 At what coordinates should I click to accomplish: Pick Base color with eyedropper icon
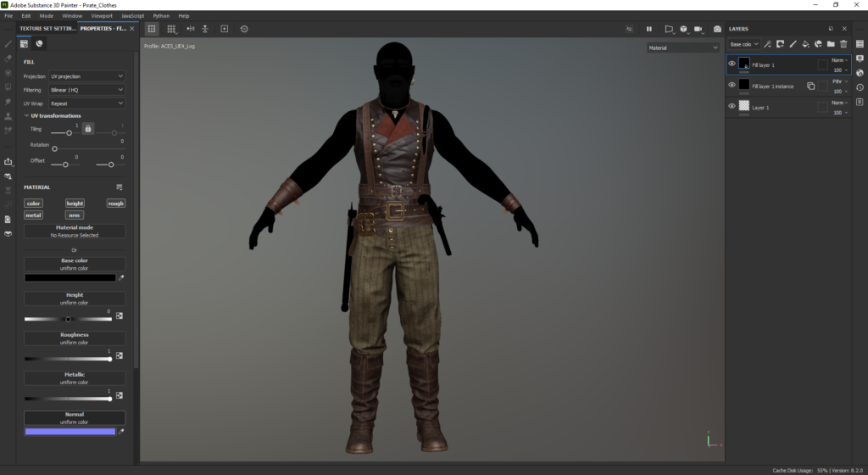tap(121, 278)
